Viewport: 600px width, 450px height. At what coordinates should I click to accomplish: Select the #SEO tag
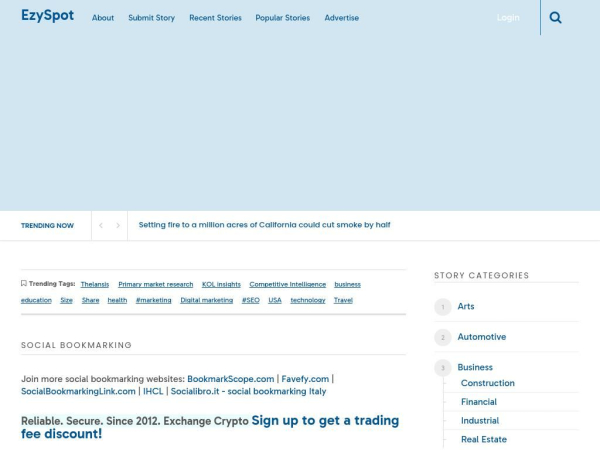[251, 300]
